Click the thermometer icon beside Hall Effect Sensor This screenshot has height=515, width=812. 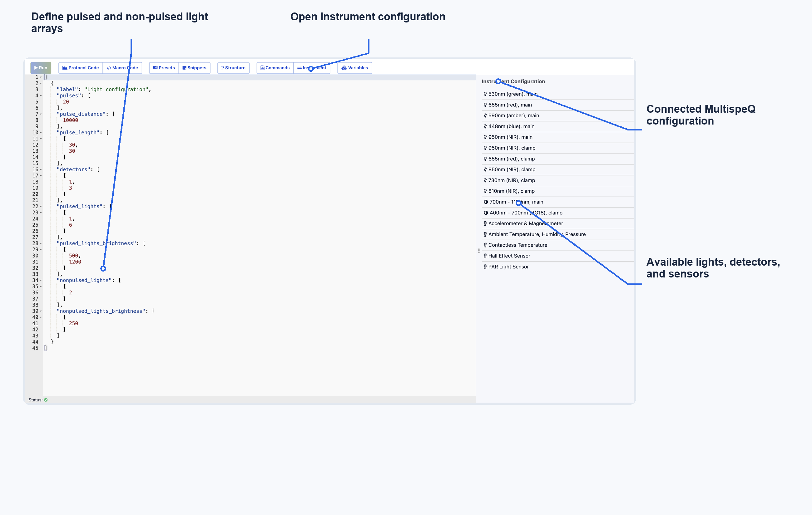[x=485, y=256]
